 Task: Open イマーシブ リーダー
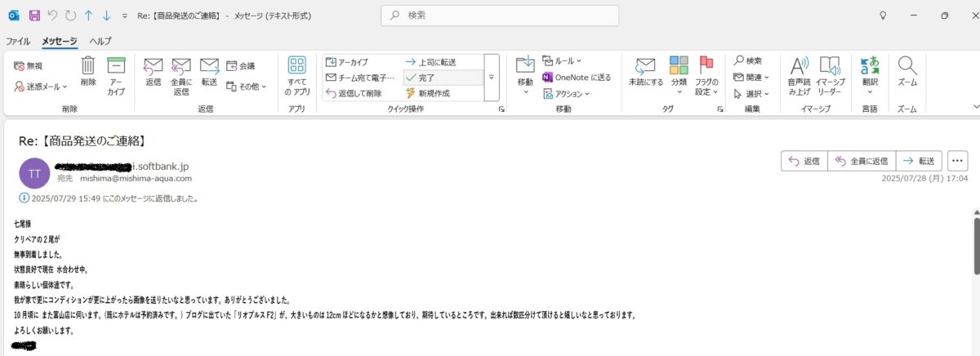831,76
